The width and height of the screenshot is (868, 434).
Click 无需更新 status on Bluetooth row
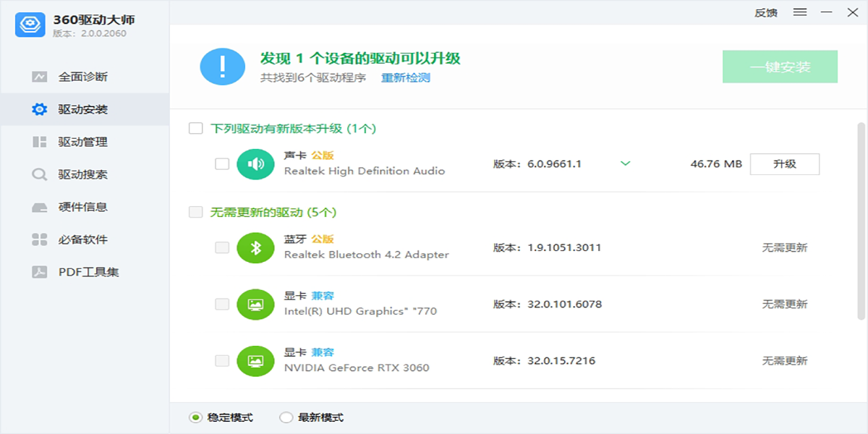pyautogui.click(x=785, y=248)
